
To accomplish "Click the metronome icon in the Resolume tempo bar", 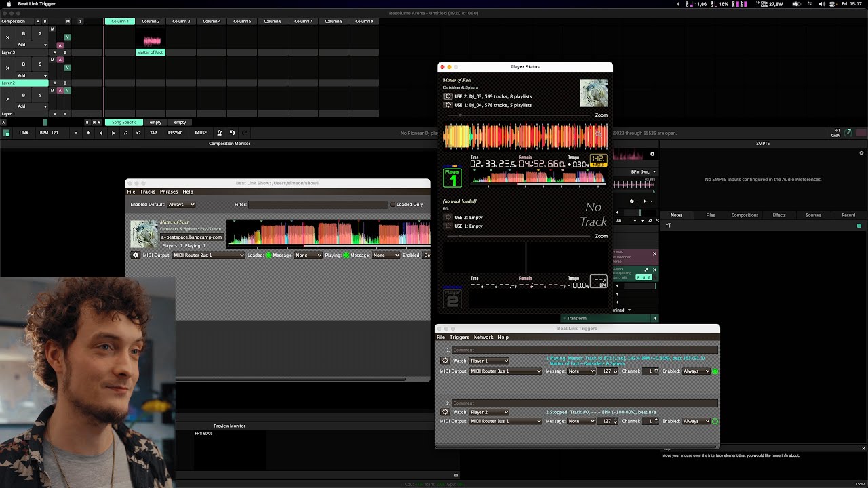I will click(219, 133).
